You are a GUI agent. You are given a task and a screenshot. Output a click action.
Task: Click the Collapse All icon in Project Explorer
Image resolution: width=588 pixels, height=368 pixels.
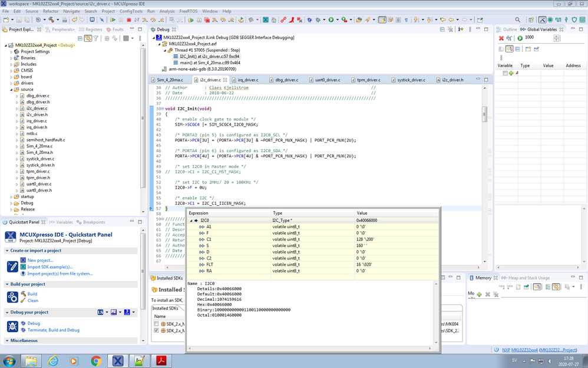coord(80,38)
